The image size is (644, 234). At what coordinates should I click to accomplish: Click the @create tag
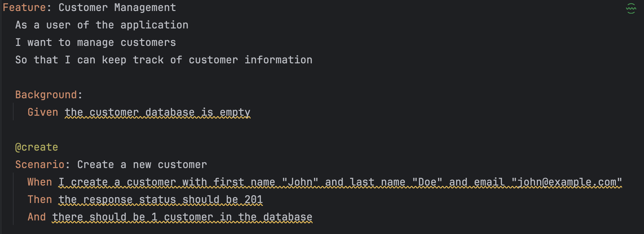point(36,147)
